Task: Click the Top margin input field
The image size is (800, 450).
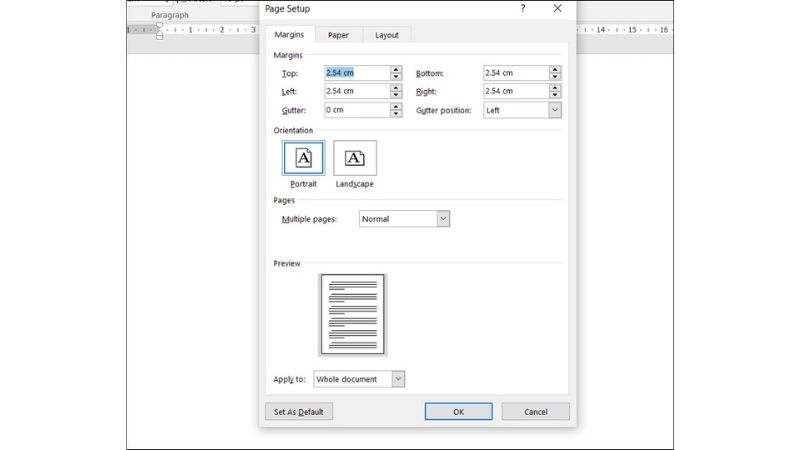Action: 358,73
